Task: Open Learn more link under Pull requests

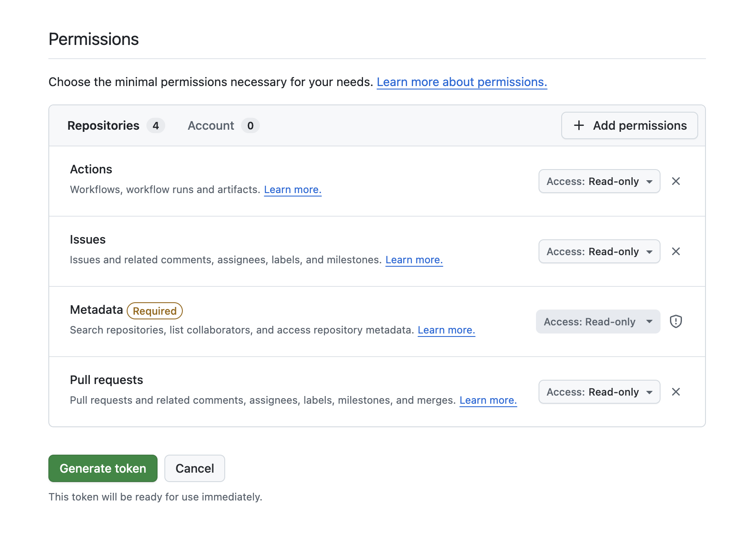Action: 488,400
